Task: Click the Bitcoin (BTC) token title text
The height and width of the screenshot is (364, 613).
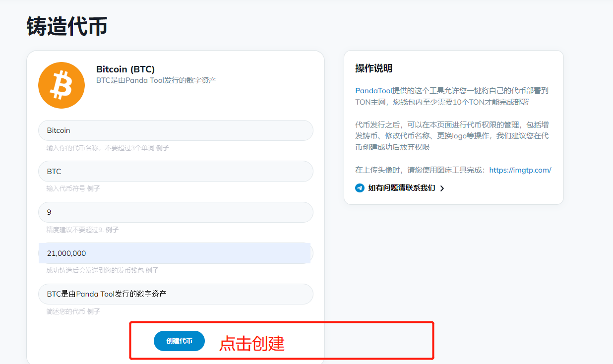Action: click(125, 69)
